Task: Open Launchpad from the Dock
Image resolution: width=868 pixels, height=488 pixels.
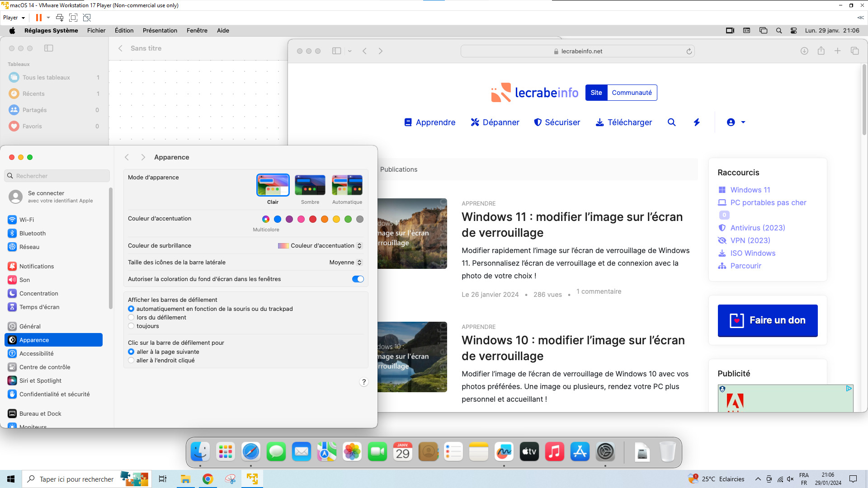Action: pyautogui.click(x=226, y=451)
